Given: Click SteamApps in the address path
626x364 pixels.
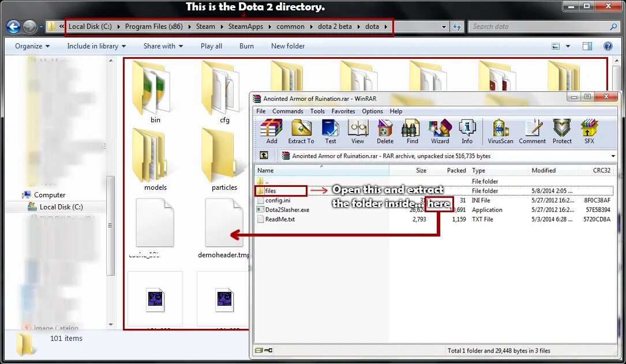Looking at the screenshot, I should (x=246, y=27).
